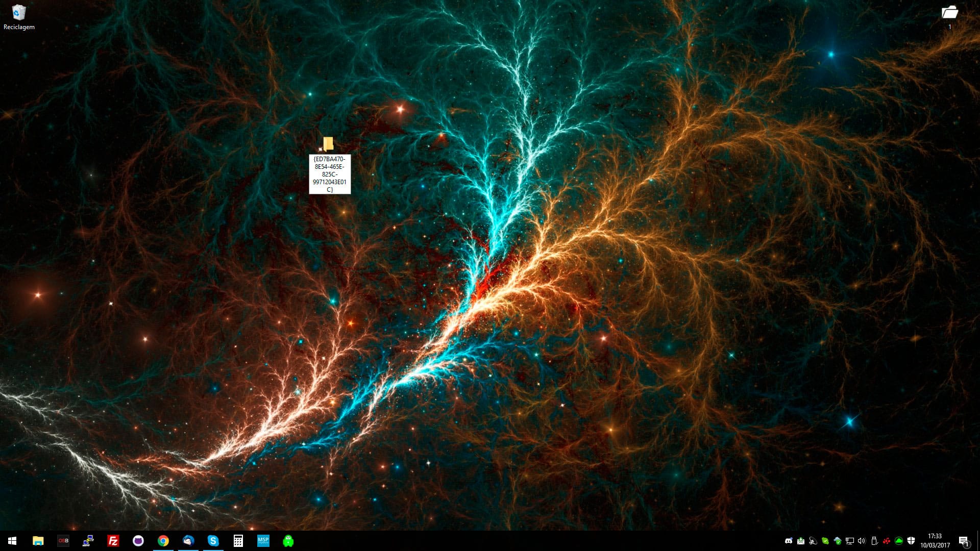Image resolution: width=980 pixels, height=551 pixels.
Task: Open green Skype status tray icon
Action: [825, 541]
